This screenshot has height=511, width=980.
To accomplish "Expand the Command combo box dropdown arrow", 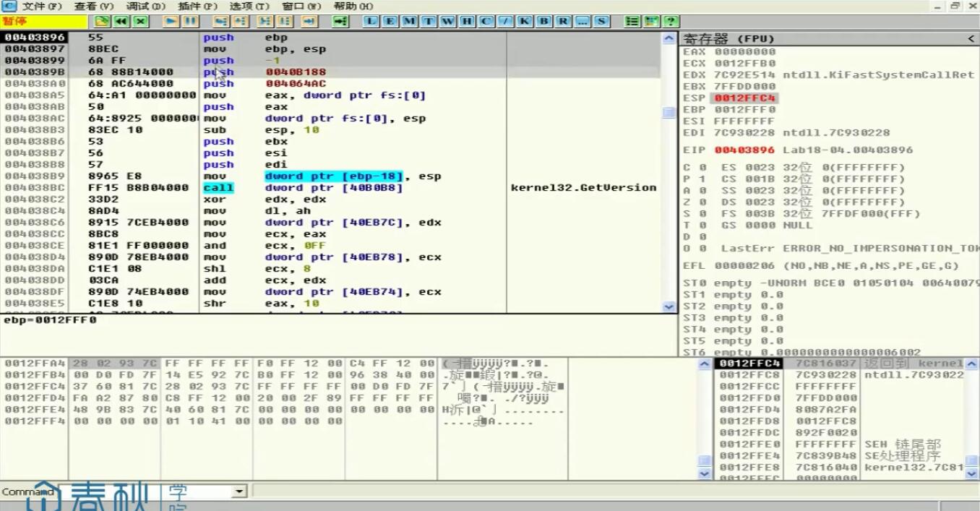I will [239, 491].
